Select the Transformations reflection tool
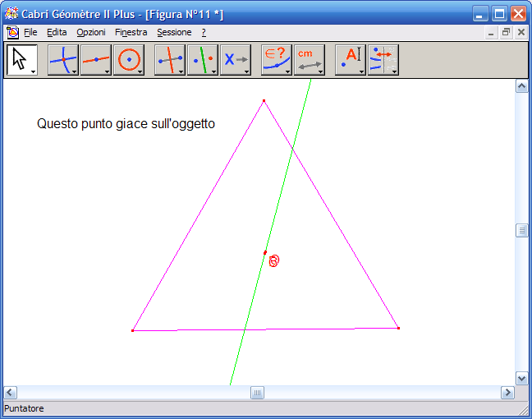Viewport: 532px width, 419px height. click(x=203, y=60)
